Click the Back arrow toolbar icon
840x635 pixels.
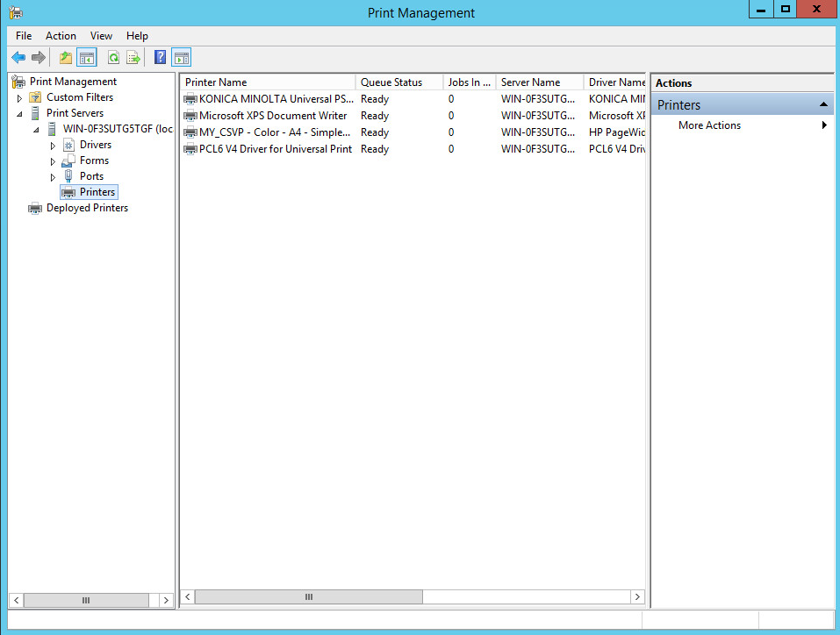click(x=18, y=57)
